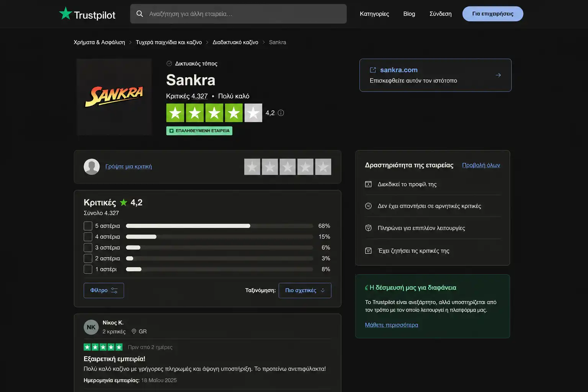Open the Πιο σχετικές sort dropdown
Image resolution: width=588 pixels, height=392 pixels.
305,291
